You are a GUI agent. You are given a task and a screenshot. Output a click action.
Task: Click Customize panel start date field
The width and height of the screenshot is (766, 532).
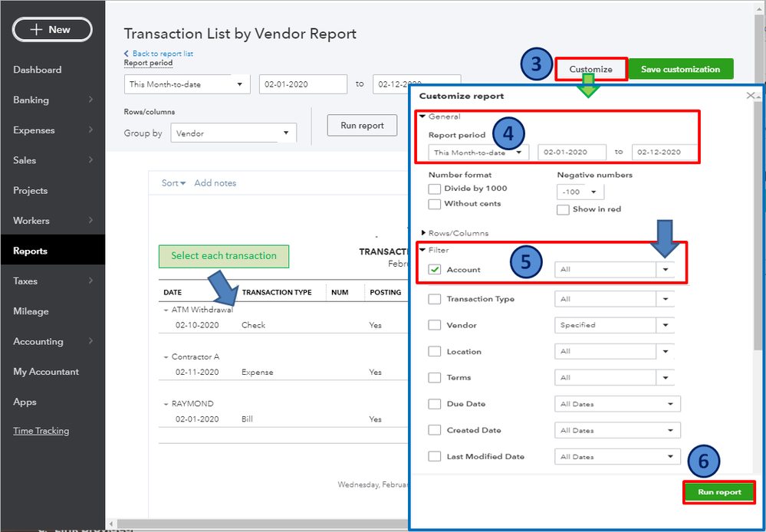click(572, 153)
